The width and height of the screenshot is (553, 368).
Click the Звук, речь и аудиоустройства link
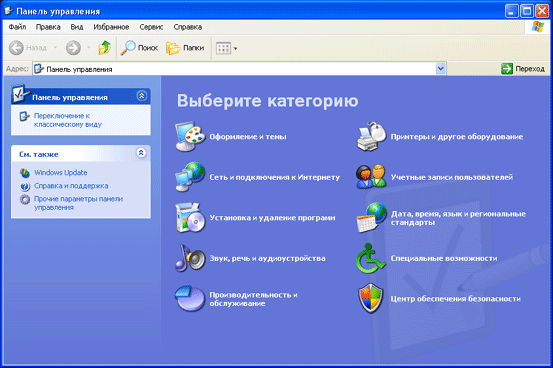click(x=267, y=259)
